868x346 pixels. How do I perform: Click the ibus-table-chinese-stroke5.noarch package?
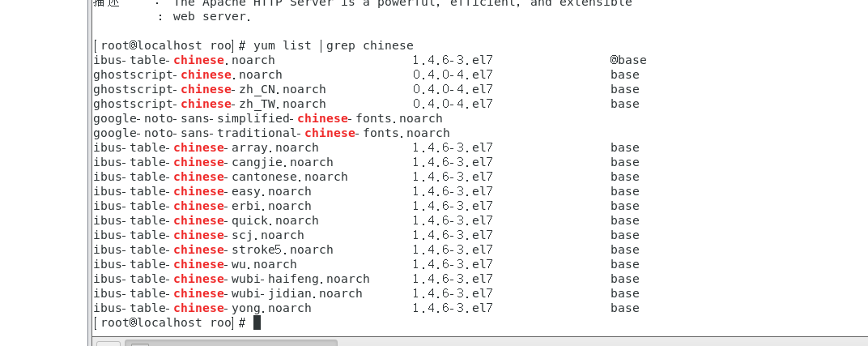pos(213,250)
